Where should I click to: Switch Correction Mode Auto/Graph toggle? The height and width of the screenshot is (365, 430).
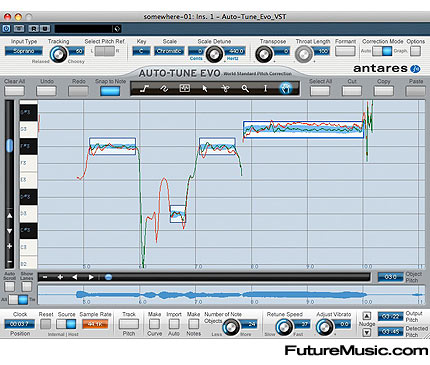[382, 51]
